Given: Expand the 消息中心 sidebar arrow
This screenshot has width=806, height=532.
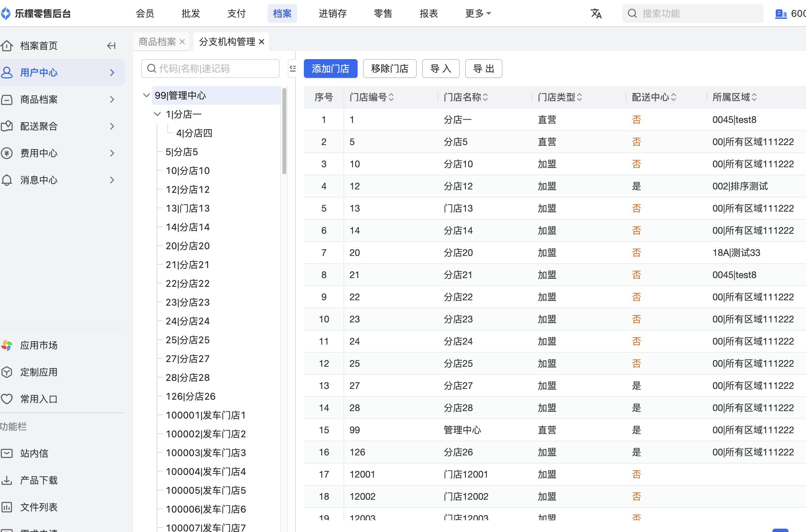Looking at the screenshot, I should pyautogui.click(x=112, y=180).
